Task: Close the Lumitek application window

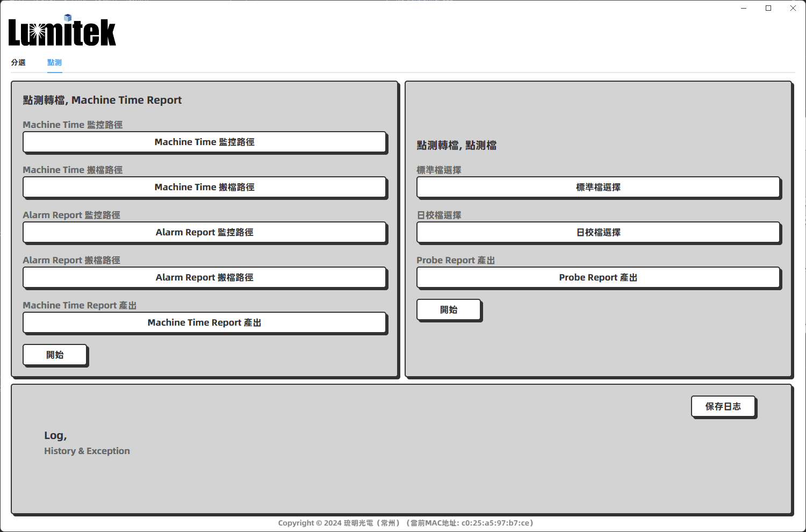Action: point(793,8)
